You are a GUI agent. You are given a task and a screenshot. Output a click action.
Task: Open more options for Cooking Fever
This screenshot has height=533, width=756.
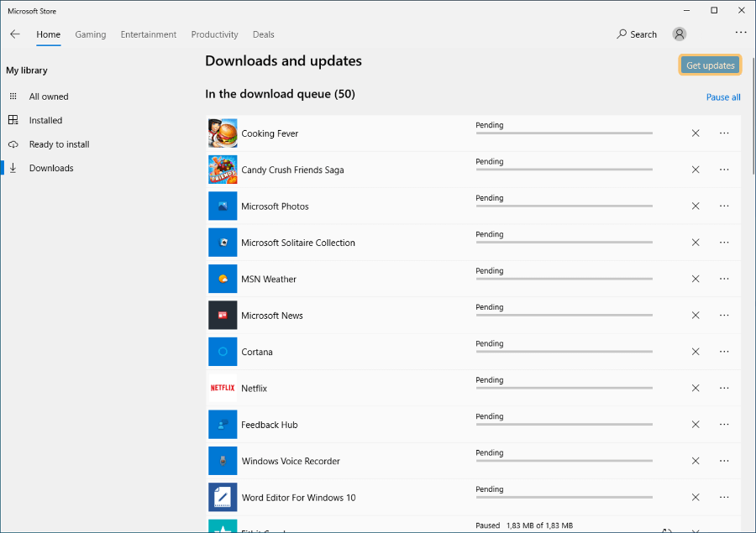click(724, 133)
